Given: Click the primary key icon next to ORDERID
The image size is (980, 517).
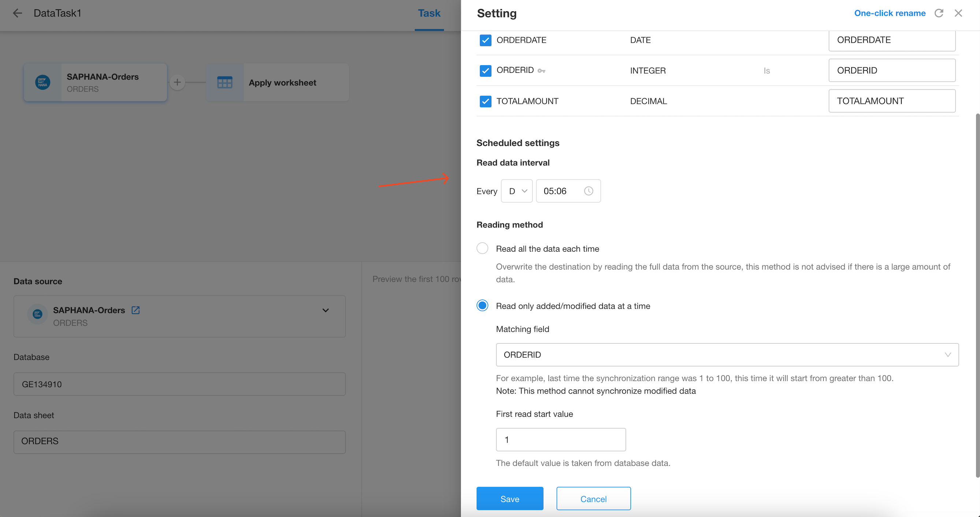Looking at the screenshot, I should (541, 71).
